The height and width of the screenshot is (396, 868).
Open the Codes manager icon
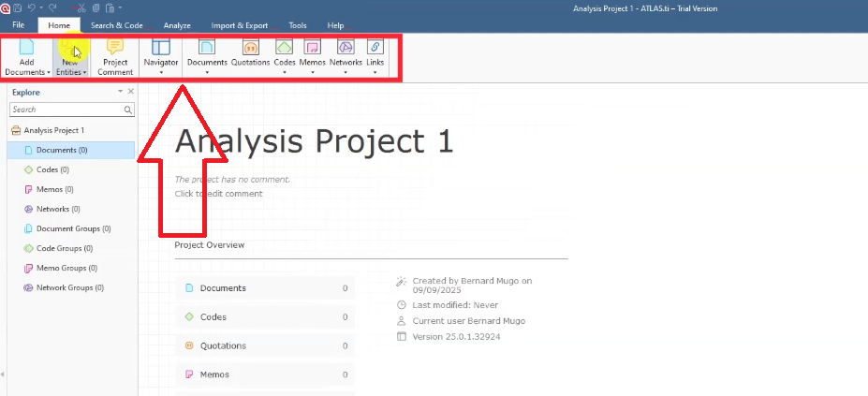pos(285,47)
